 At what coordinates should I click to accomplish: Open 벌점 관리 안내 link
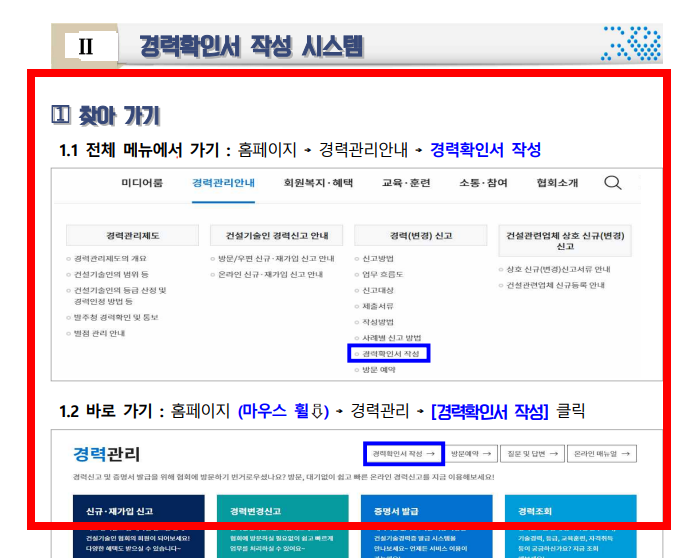99,333
